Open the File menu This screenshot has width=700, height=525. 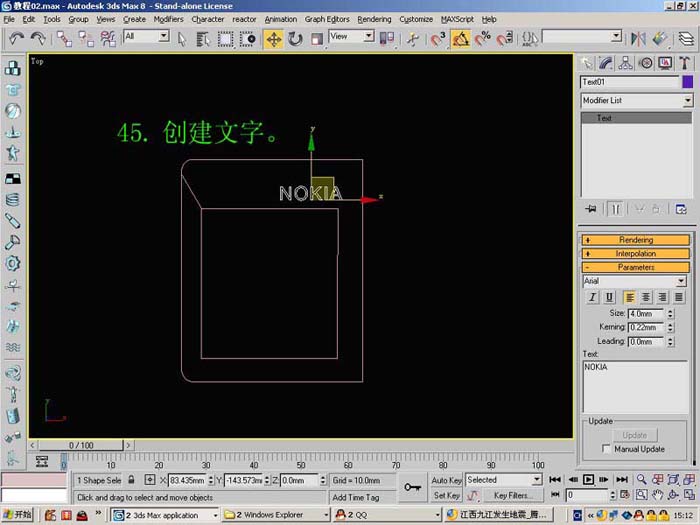(9, 19)
